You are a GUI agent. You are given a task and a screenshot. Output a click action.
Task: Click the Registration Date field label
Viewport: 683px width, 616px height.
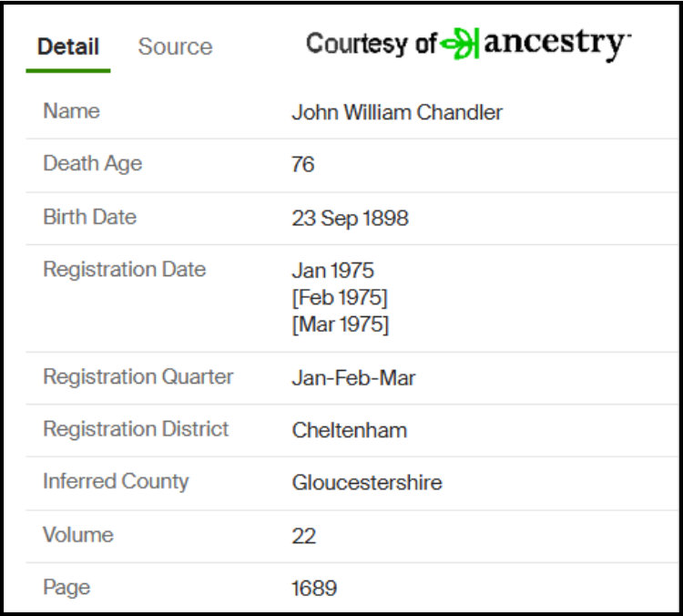coord(125,270)
